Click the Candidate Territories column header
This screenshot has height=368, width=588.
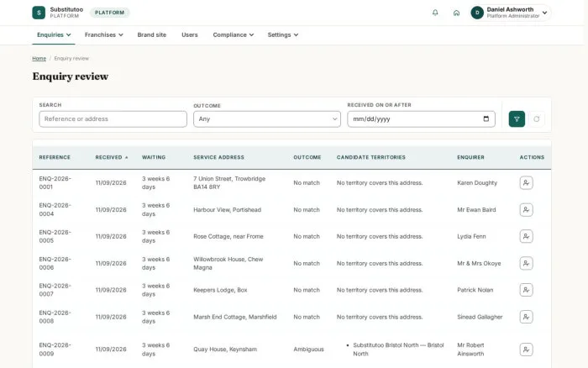[371, 158]
